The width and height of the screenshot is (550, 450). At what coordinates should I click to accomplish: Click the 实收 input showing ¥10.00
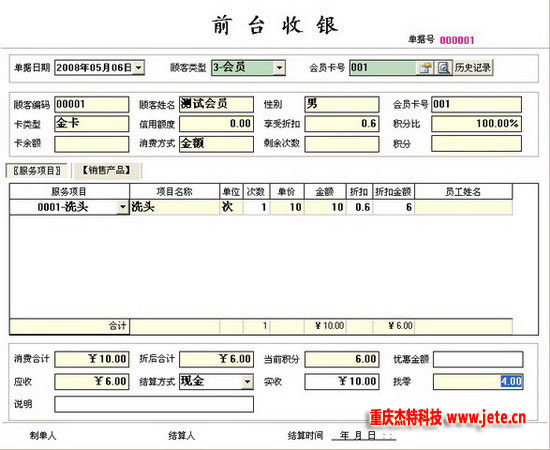342,382
